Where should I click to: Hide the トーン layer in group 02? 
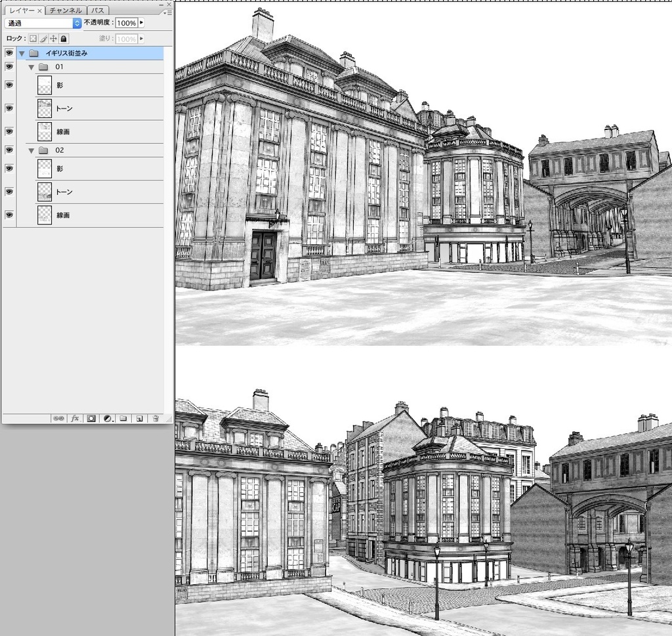click(9, 192)
